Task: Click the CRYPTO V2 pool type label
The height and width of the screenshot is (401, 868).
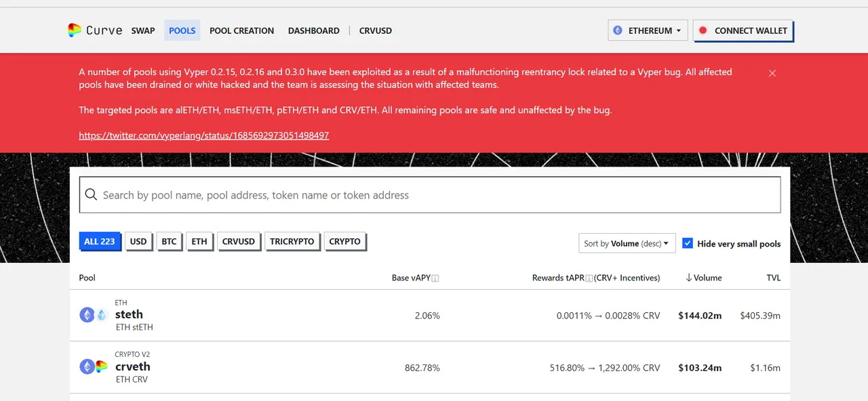Action: pyautogui.click(x=132, y=354)
